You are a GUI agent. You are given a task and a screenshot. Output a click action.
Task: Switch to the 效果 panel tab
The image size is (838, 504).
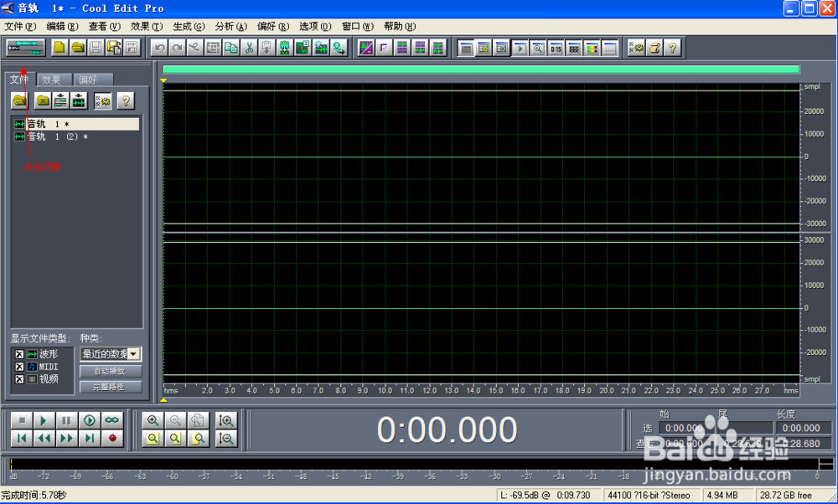tap(54, 80)
